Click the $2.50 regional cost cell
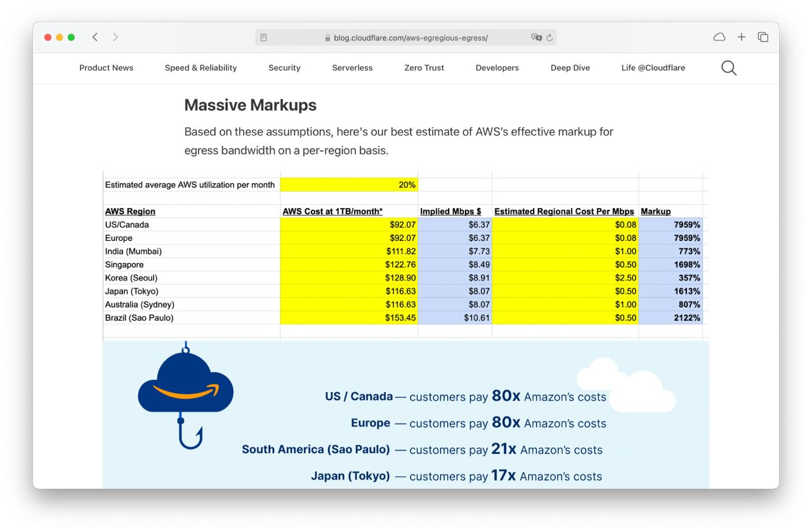Image resolution: width=812 pixels, height=532 pixels. (x=565, y=278)
